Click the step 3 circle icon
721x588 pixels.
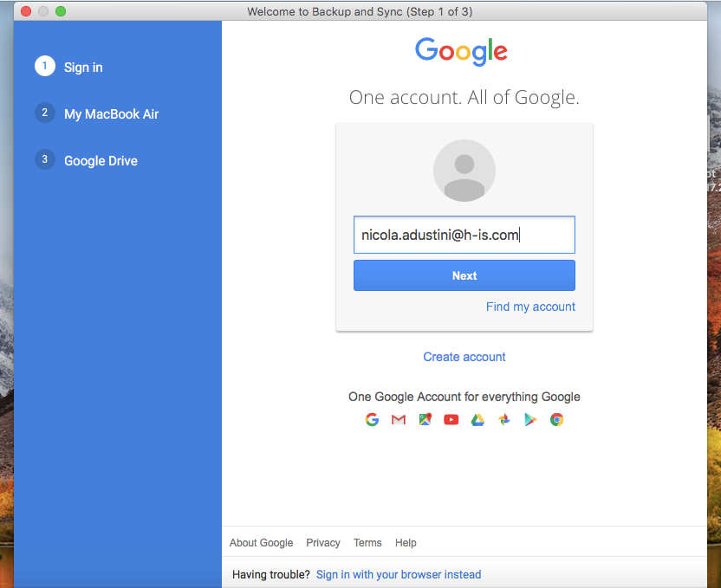45,159
